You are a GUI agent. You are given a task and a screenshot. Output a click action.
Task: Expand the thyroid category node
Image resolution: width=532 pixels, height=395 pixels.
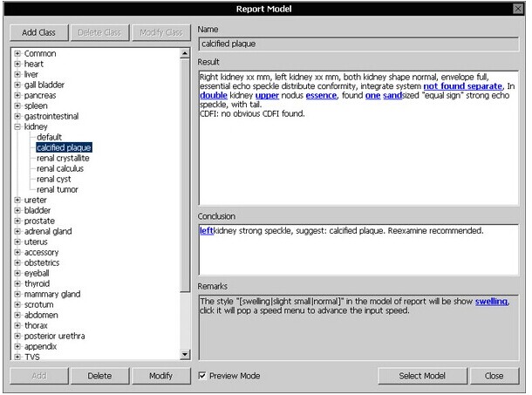(17, 284)
